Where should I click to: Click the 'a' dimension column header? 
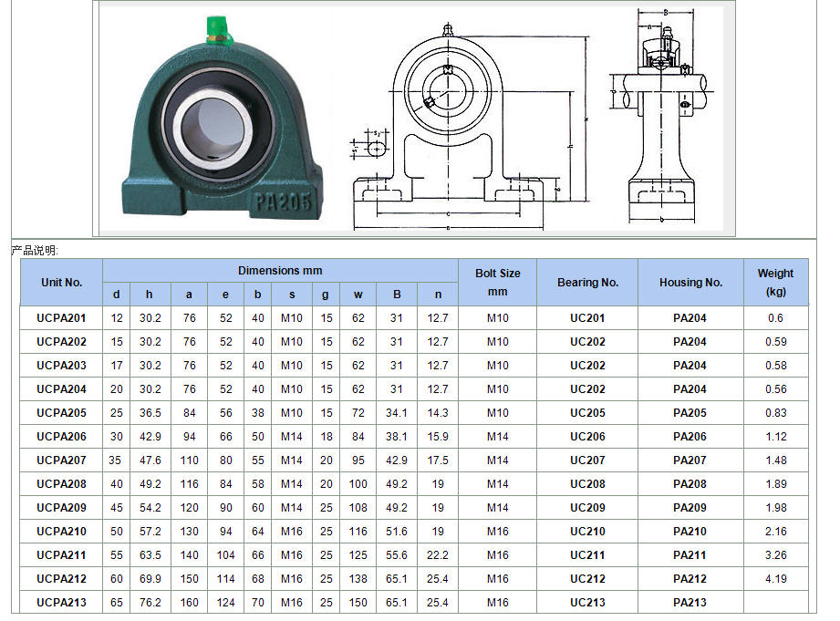(189, 295)
